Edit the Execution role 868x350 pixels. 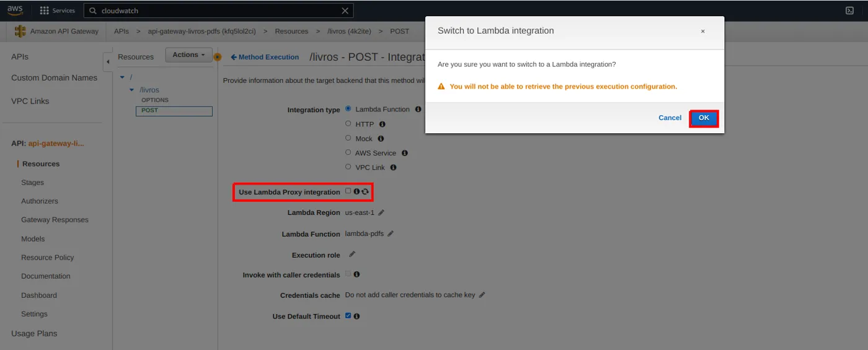(352, 254)
